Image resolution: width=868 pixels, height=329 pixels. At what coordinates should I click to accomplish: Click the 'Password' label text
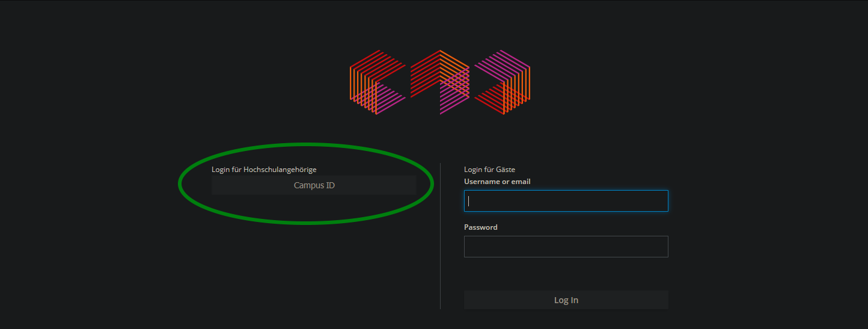(481, 227)
